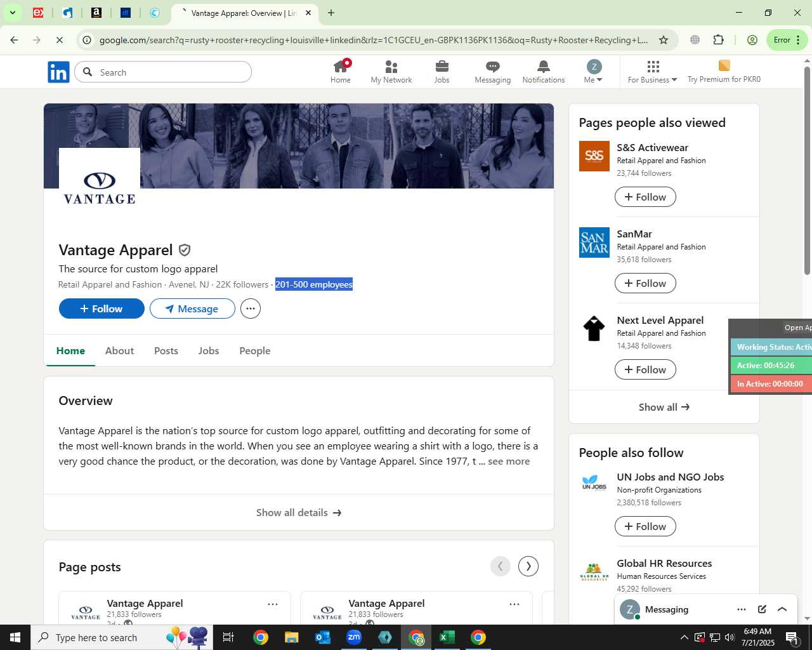Go back in browser
The image size is (812, 650).
tap(14, 40)
